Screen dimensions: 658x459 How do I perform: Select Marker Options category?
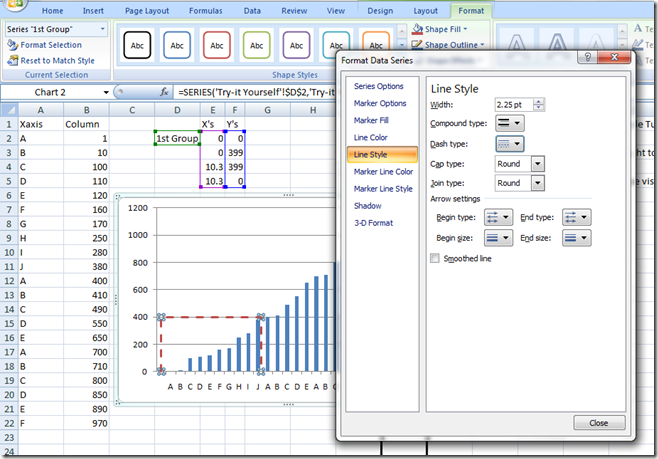click(x=380, y=103)
